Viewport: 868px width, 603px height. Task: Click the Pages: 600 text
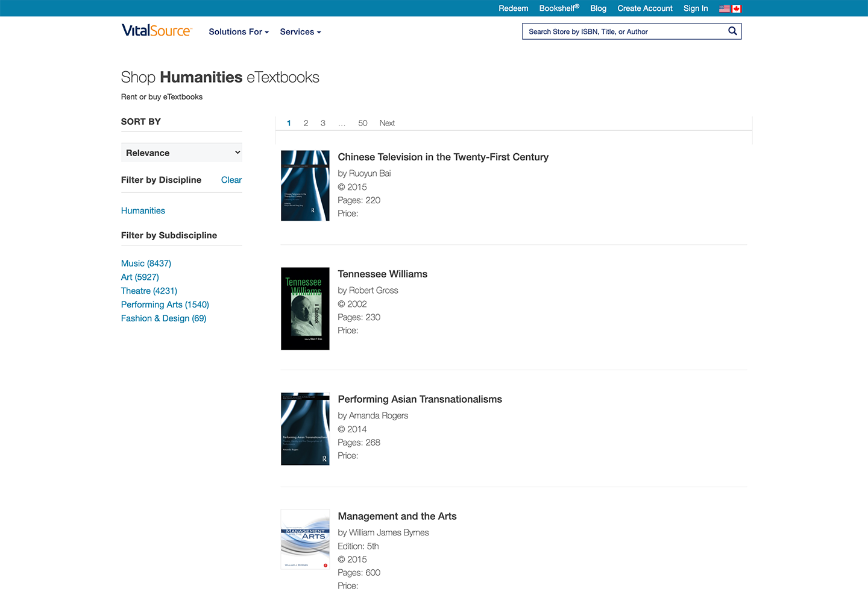click(x=359, y=573)
